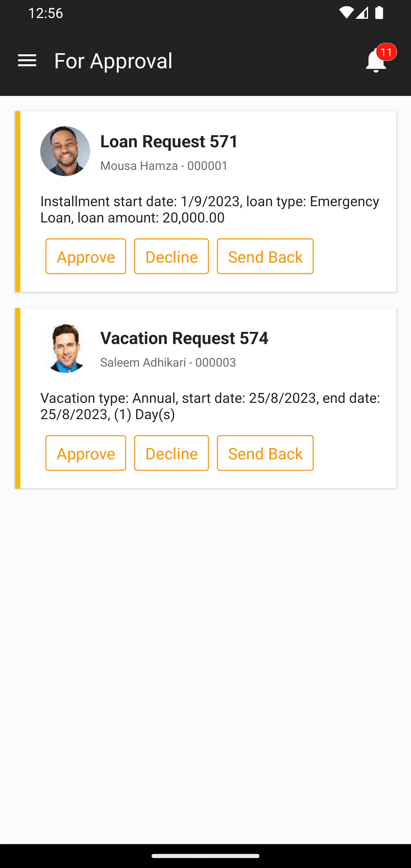Tap the red 11 notification badge
Screen dimensions: 411x868
(x=386, y=52)
